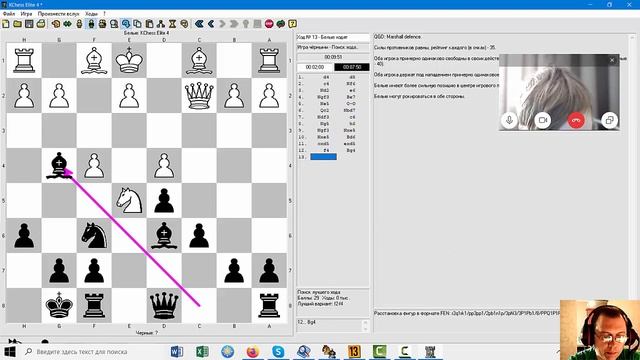Toggle camera in the video call overlay
This screenshot has height=360, width=640.
pos(543,120)
